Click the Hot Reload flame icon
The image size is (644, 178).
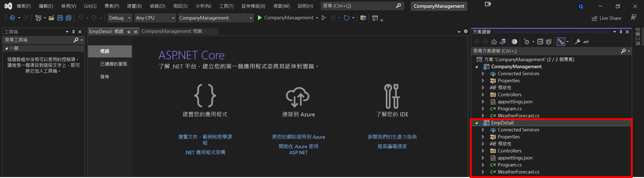[x=333, y=18]
